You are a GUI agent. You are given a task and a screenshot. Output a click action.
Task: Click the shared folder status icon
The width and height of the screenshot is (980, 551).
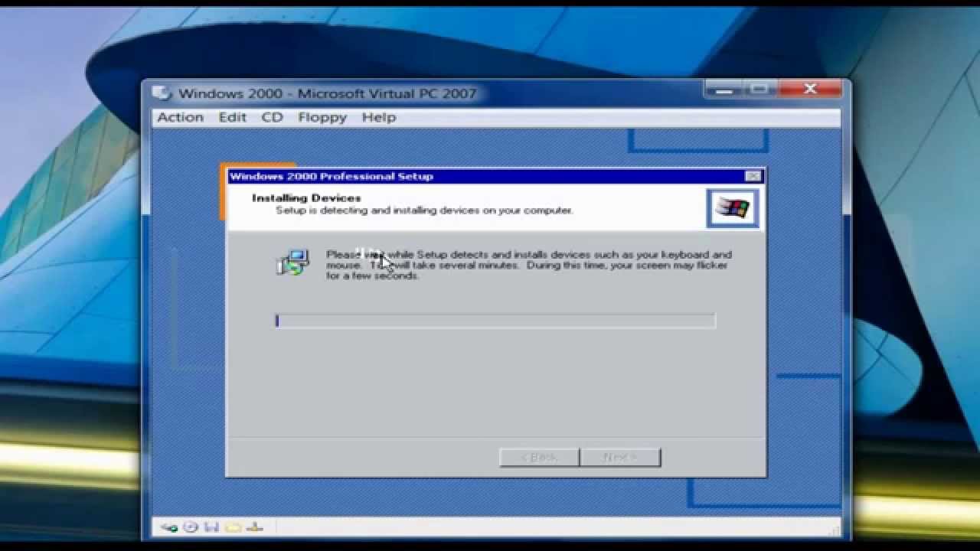(234, 527)
